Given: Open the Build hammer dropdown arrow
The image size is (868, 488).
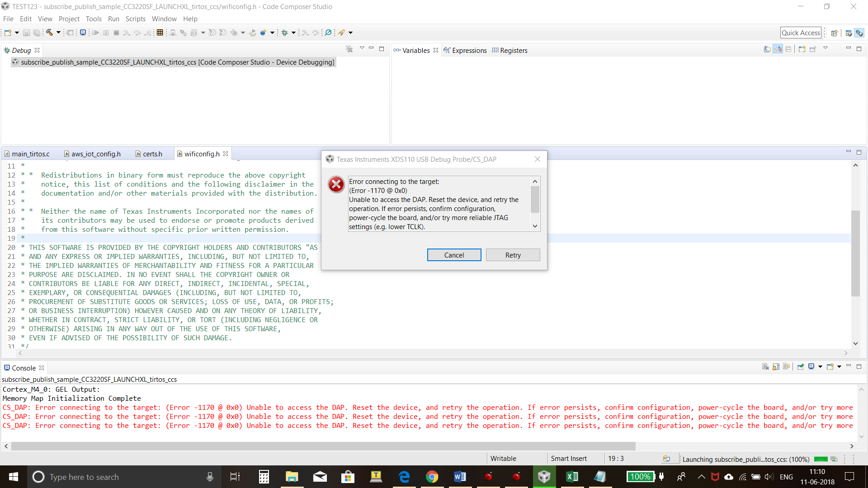Looking at the screenshot, I should click(58, 33).
